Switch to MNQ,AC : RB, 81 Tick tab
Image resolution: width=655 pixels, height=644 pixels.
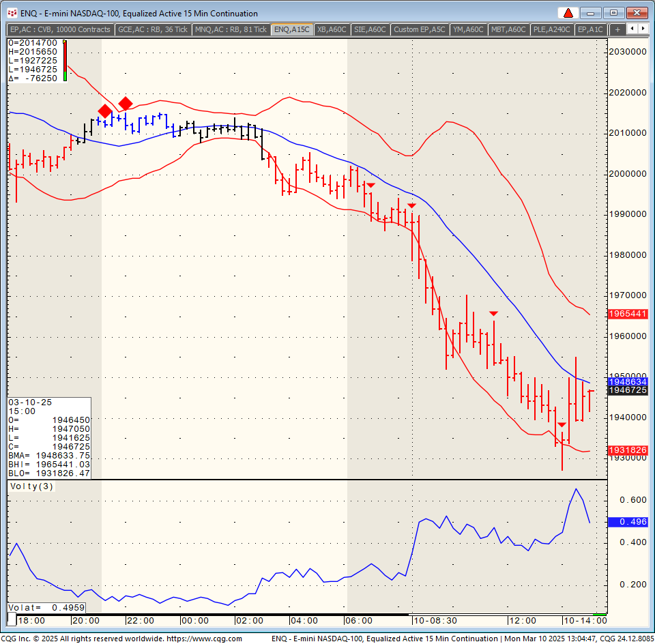pyautogui.click(x=231, y=29)
